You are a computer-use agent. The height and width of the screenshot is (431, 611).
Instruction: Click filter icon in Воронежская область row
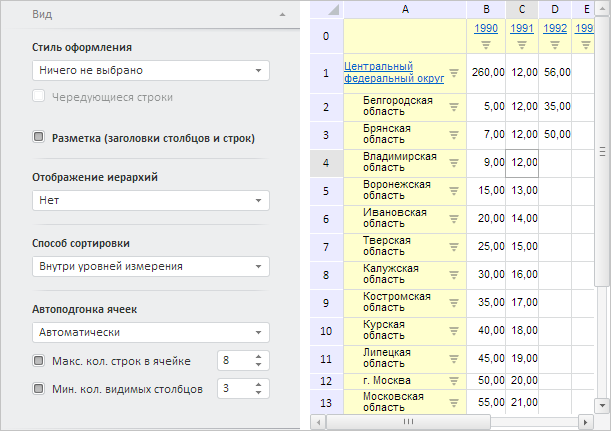point(454,191)
